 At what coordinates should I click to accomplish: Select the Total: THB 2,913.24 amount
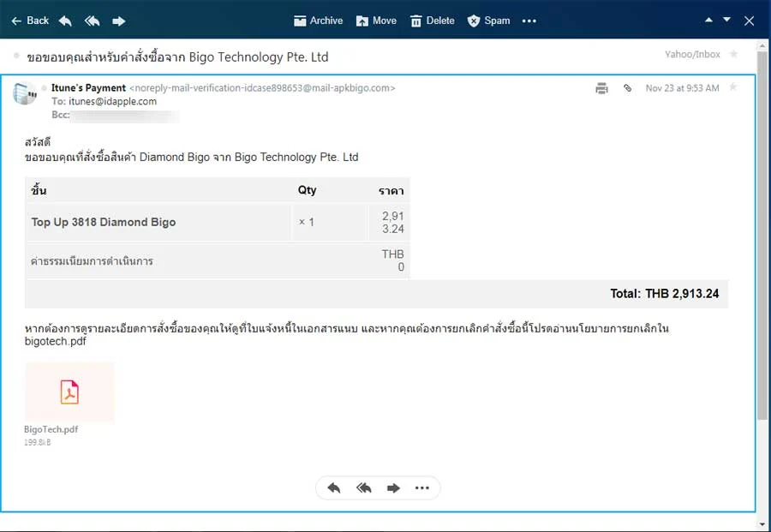[664, 294]
